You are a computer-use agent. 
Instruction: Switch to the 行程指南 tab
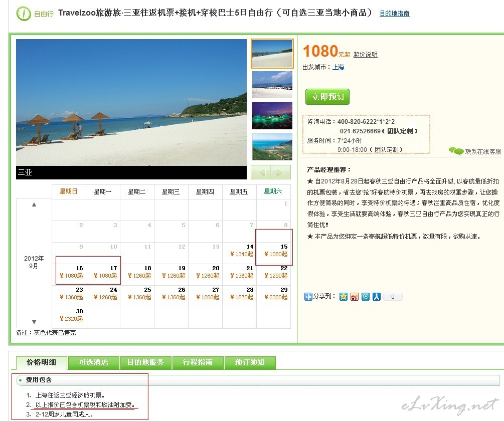(198, 362)
